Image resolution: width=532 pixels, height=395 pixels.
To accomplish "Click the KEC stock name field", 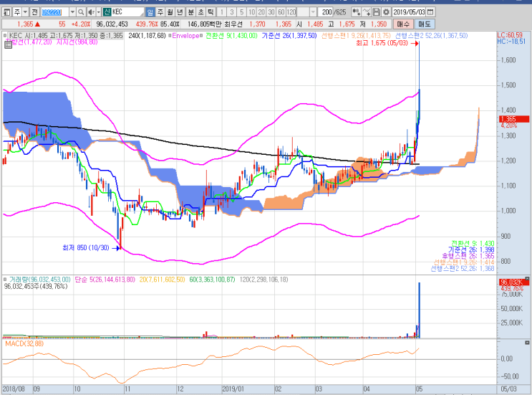I will 127,12.
